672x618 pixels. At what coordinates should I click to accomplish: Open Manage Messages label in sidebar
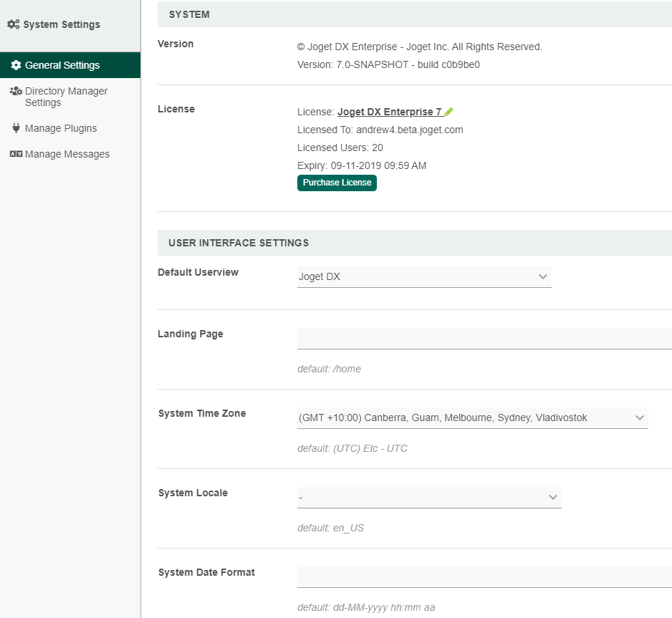[x=67, y=154]
